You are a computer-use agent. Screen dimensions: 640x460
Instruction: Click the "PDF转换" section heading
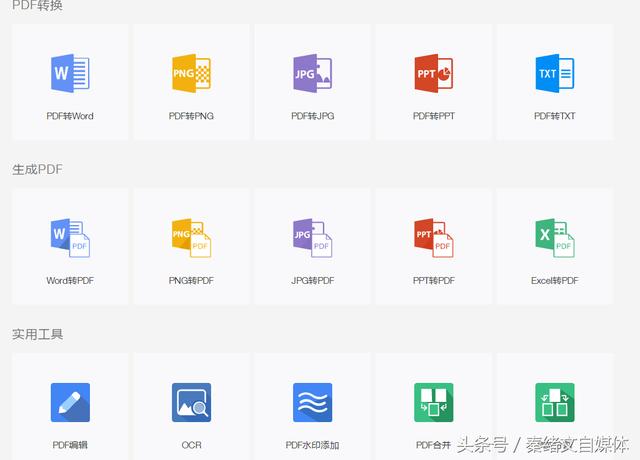point(37,5)
